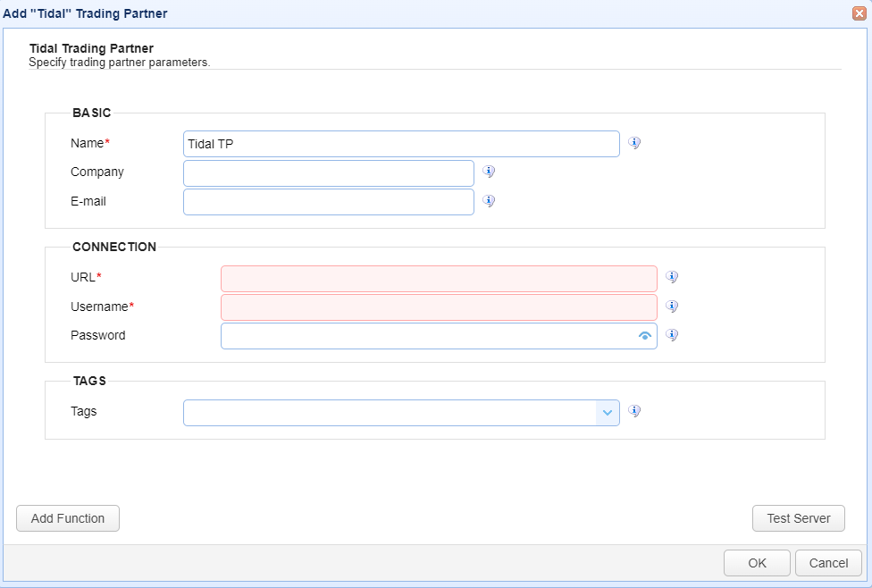Click the Username label
Viewport: 872px width, 588px height.
point(103,307)
